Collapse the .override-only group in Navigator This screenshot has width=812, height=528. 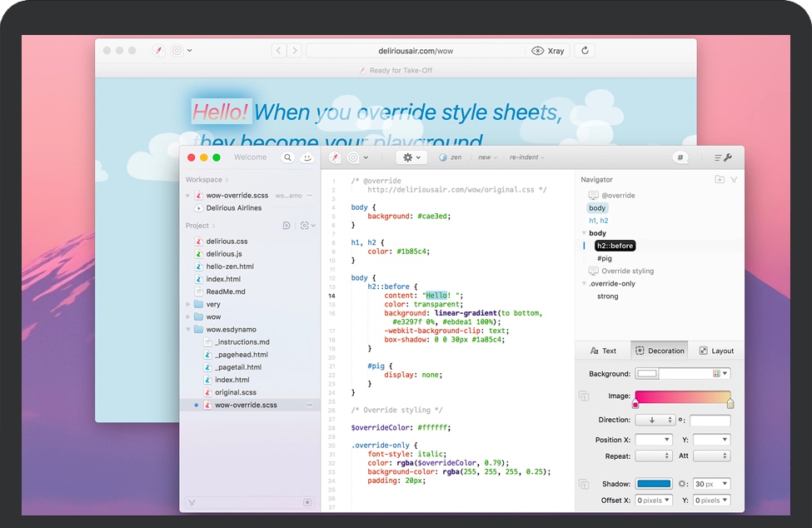point(584,284)
